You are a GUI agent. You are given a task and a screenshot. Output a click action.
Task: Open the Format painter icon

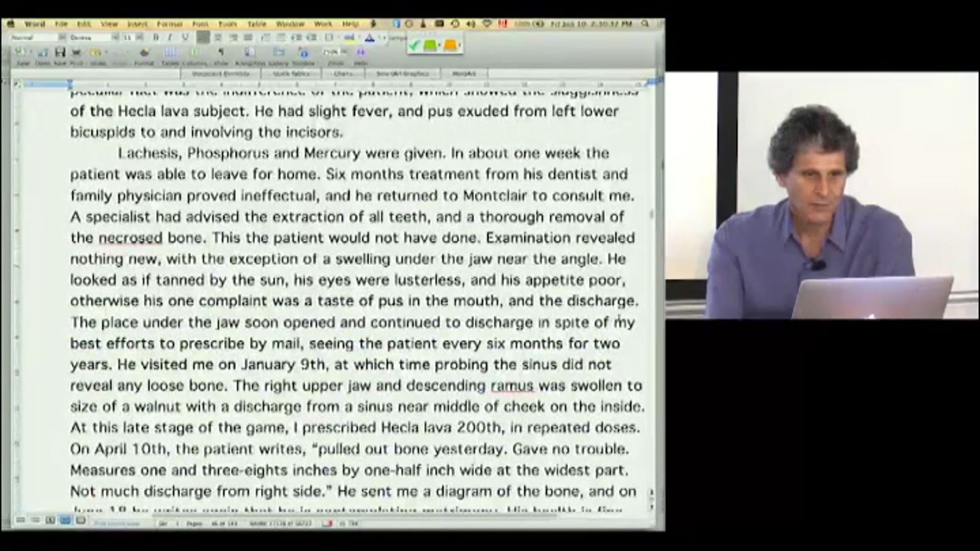pos(144,53)
